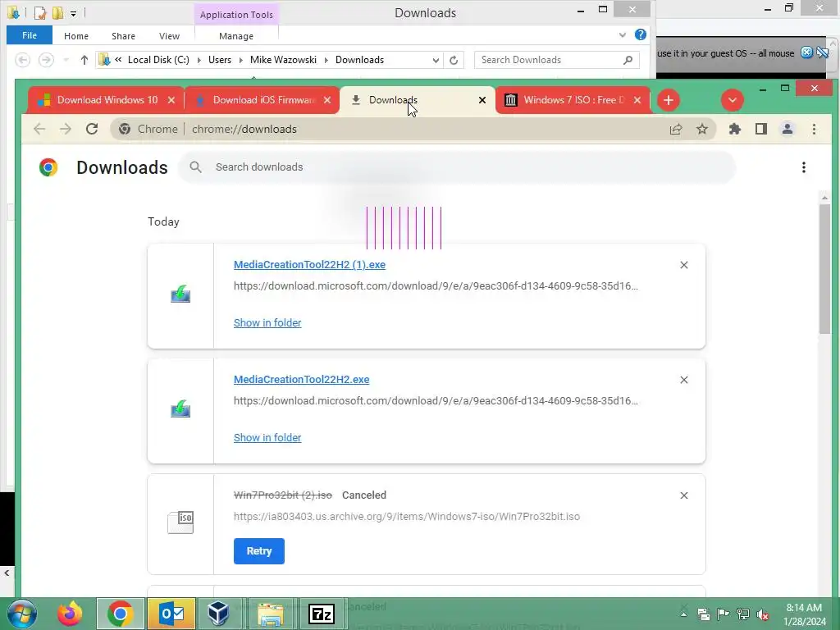Click scrollbar up arrow on downloads page
Screen dimensions: 840x630
[824, 198]
